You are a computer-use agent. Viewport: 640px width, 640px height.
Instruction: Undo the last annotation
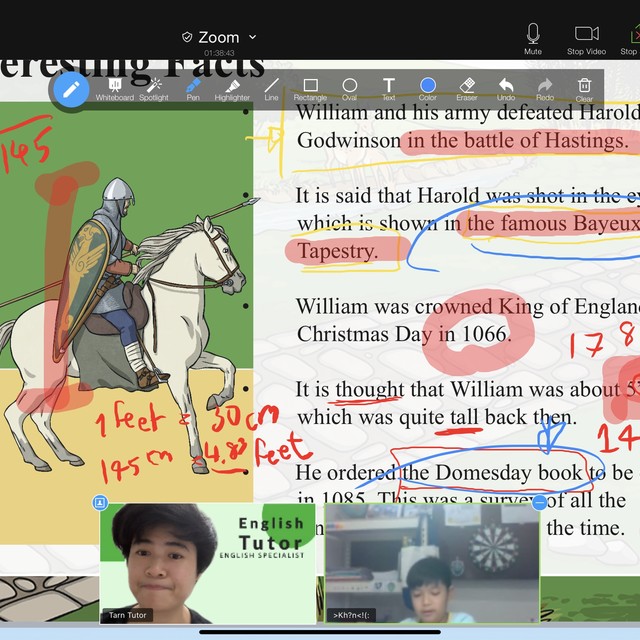pos(506,89)
